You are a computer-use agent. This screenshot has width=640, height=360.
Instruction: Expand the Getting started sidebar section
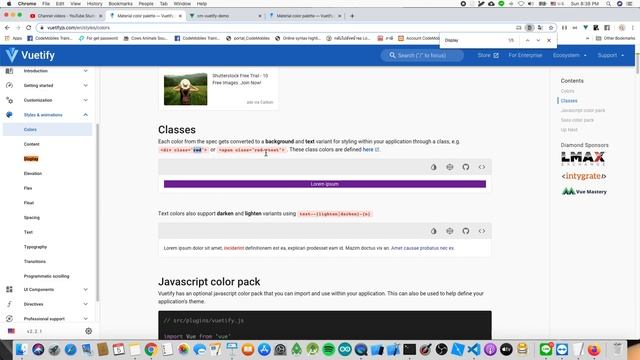(47, 85)
